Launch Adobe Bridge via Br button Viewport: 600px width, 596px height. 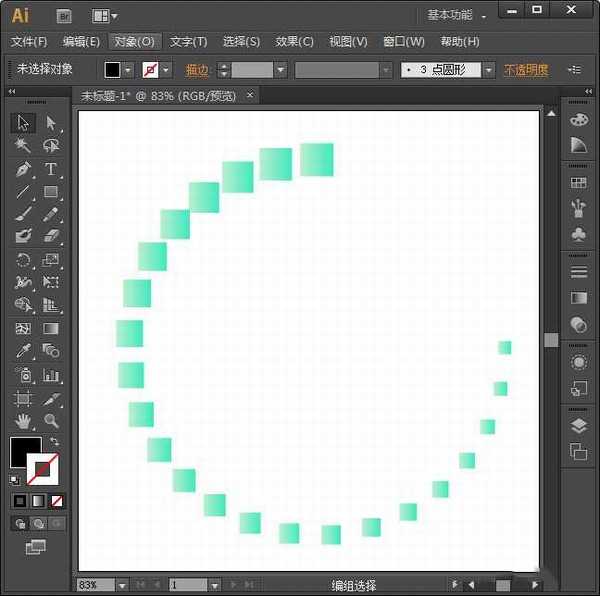(x=65, y=15)
